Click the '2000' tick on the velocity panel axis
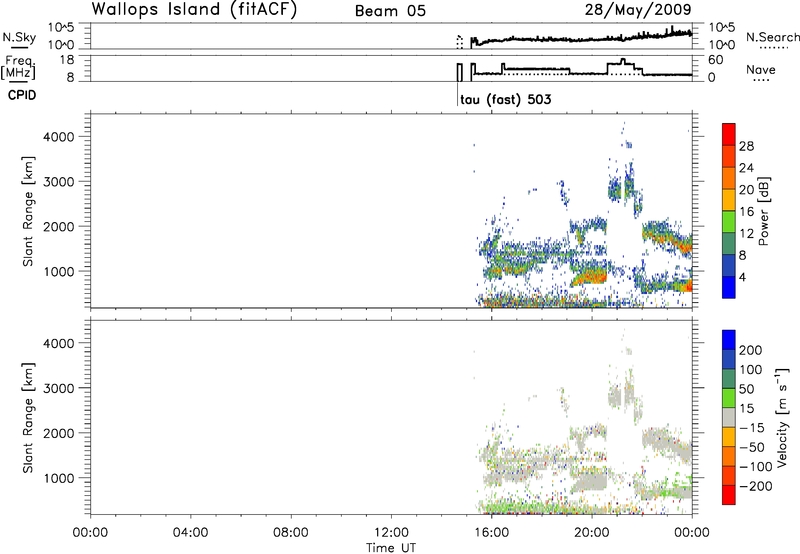 (59, 433)
